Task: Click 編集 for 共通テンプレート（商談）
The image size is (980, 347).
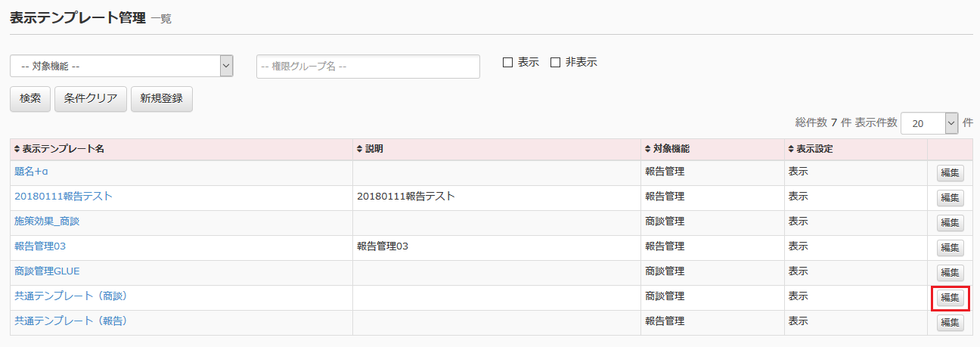Action: pos(950,298)
